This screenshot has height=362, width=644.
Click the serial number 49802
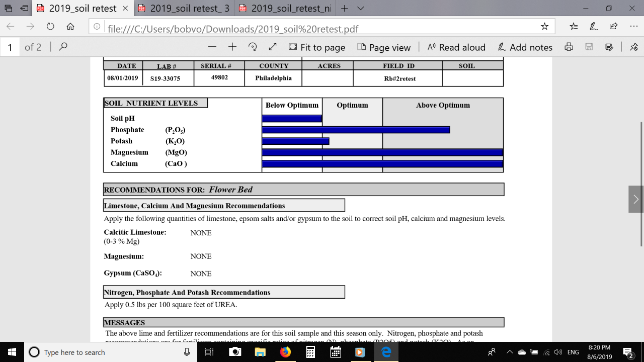point(219,77)
